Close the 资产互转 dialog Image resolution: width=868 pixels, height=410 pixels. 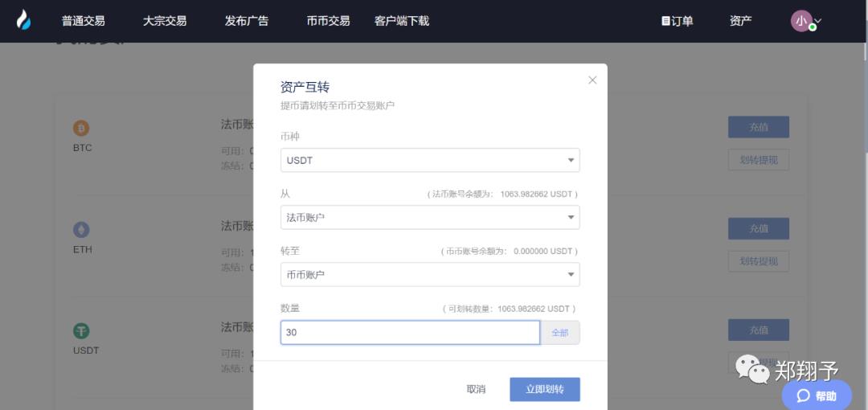(x=592, y=80)
